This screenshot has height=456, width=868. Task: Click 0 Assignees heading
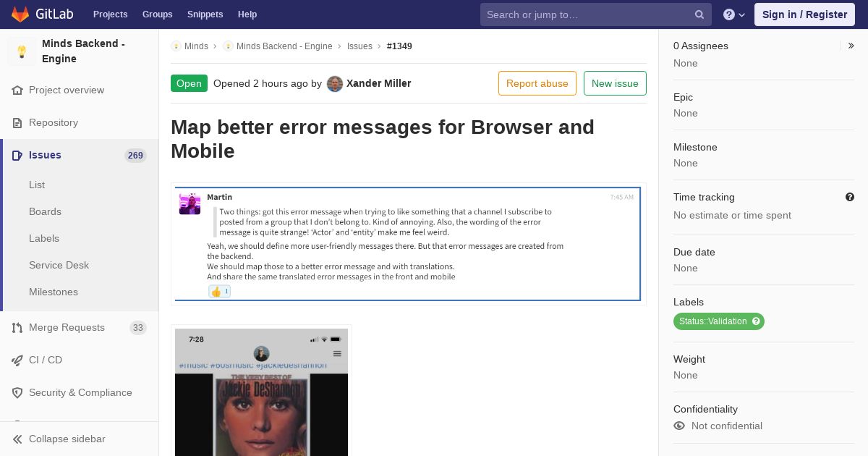701,46
